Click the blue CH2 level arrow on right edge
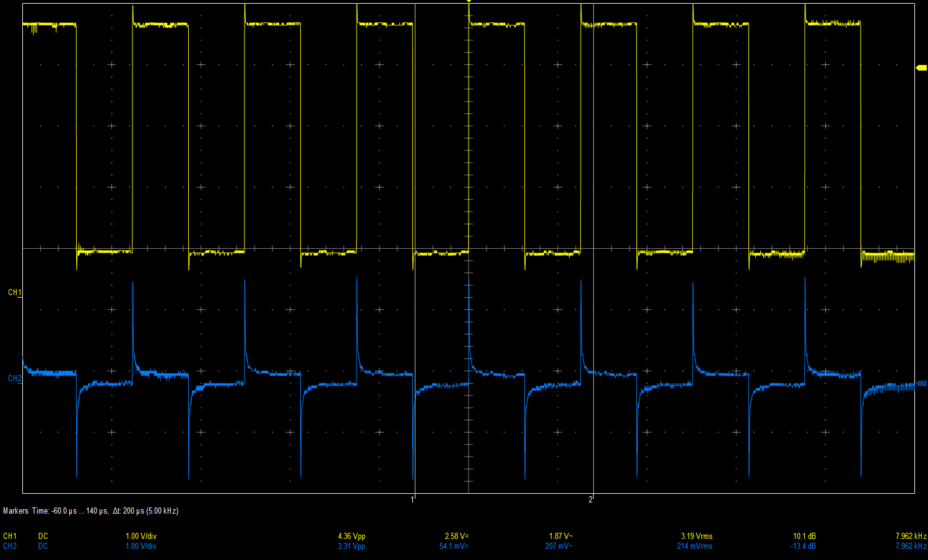928x560 pixels. pyautogui.click(x=921, y=384)
